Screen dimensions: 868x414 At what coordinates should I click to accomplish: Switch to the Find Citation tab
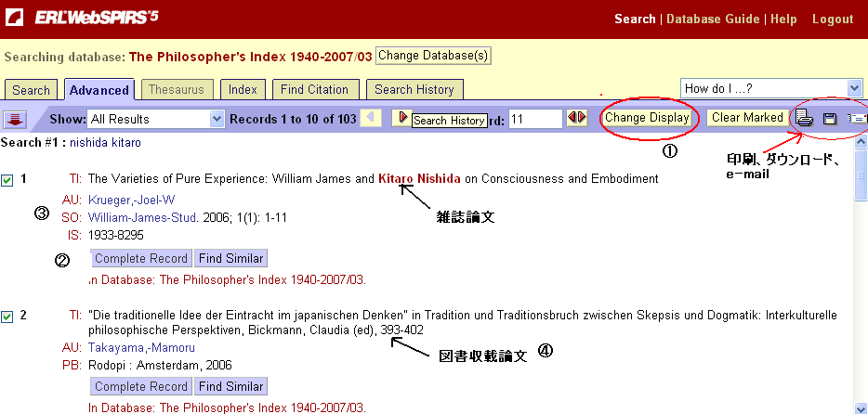[314, 89]
